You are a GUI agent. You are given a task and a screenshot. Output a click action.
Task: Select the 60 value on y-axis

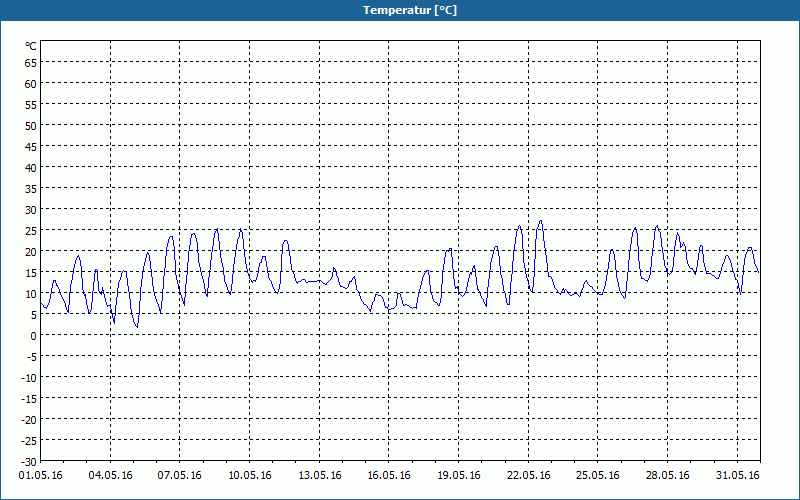pos(31,84)
